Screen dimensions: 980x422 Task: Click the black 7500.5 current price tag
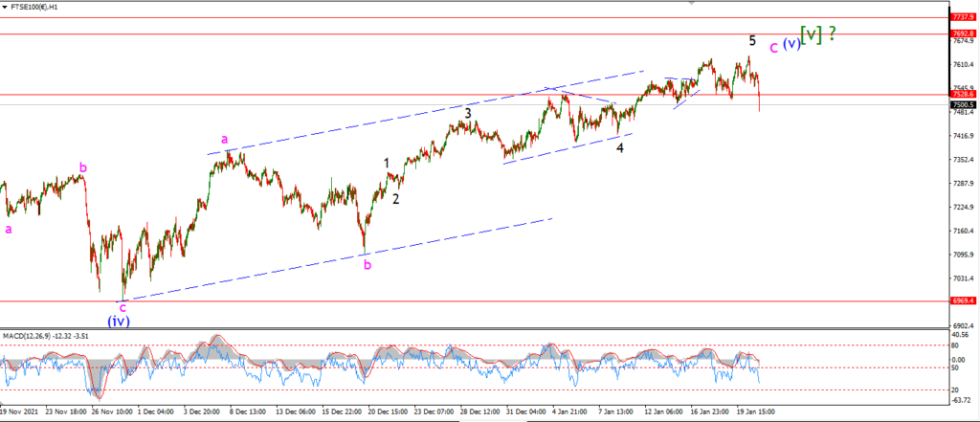pyautogui.click(x=961, y=104)
